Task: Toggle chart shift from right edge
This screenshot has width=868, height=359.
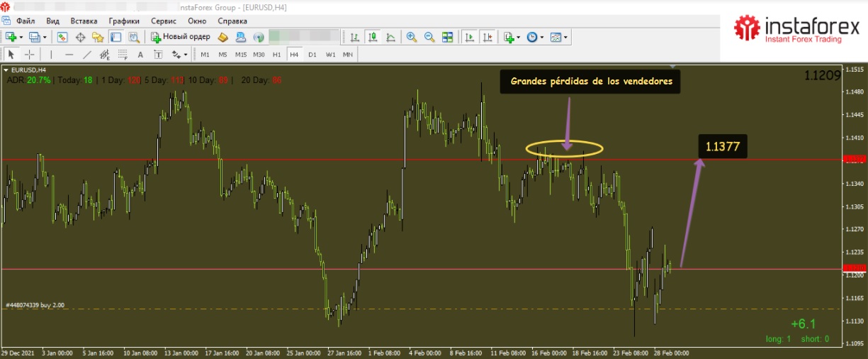Action: click(487, 37)
